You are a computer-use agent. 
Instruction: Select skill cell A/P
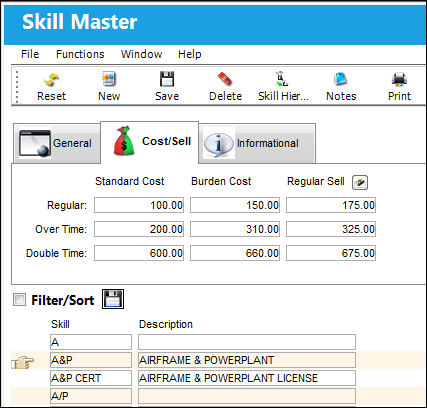(91, 396)
